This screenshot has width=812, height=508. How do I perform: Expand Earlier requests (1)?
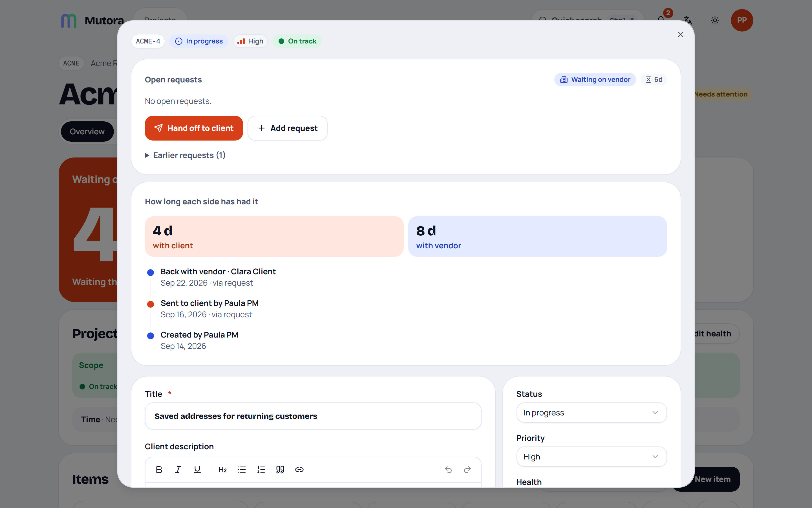pyautogui.click(x=185, y=155)
